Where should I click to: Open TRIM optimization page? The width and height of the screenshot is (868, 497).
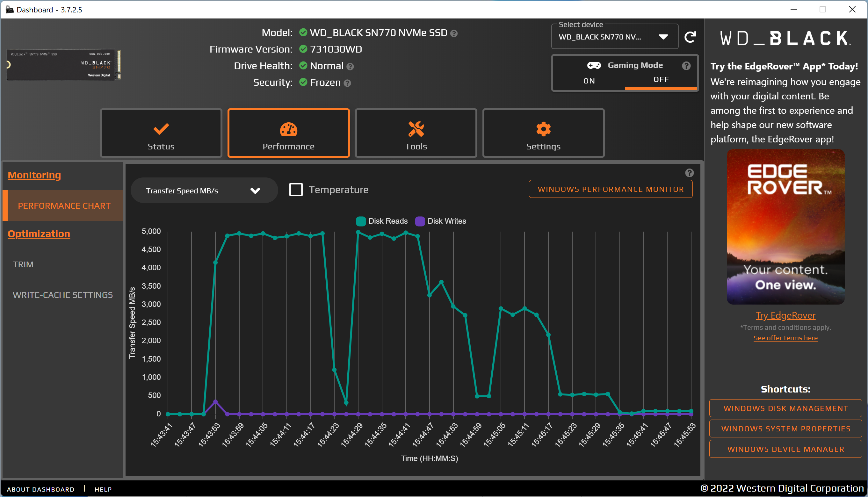pyautogui.click(x=23, y=264)
